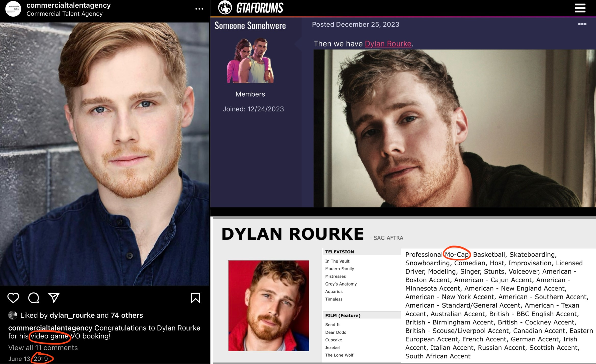Open comments via speech bubble icon
The height and width of the screenshot is (364, 596).
click(x=34, y=297)
